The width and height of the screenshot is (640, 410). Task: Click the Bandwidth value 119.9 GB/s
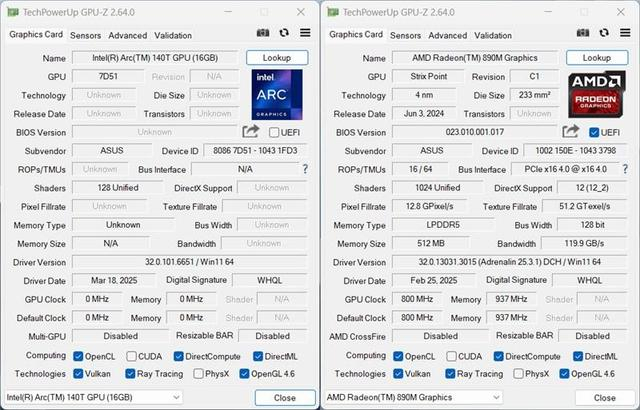[584, 243]
